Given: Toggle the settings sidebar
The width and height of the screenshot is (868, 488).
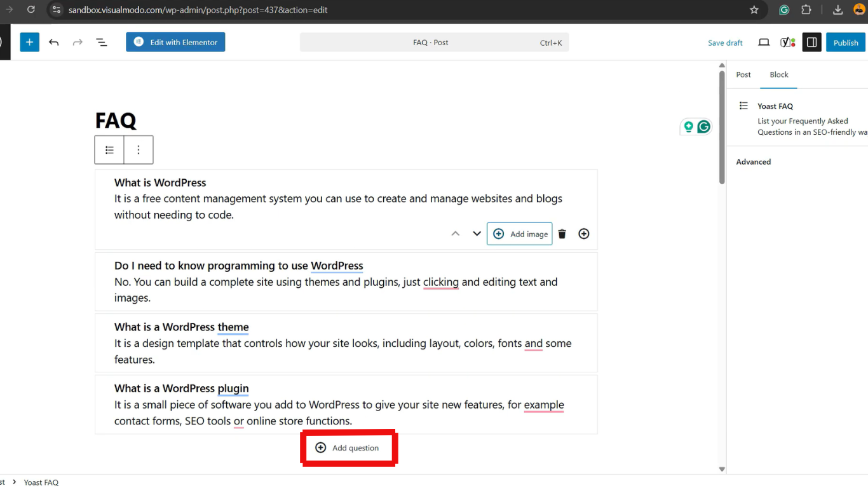Looking at the screenshot, I should pos(811,43).
